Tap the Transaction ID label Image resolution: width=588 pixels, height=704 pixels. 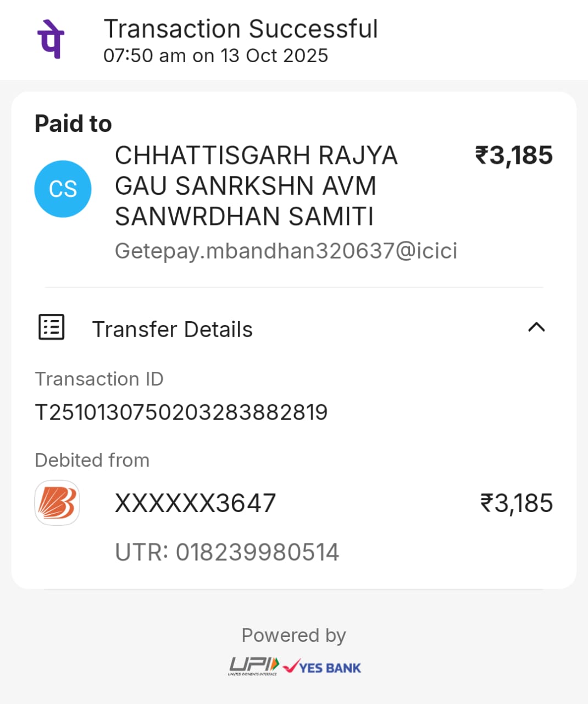pyautogui.click(x=99, y=379)
